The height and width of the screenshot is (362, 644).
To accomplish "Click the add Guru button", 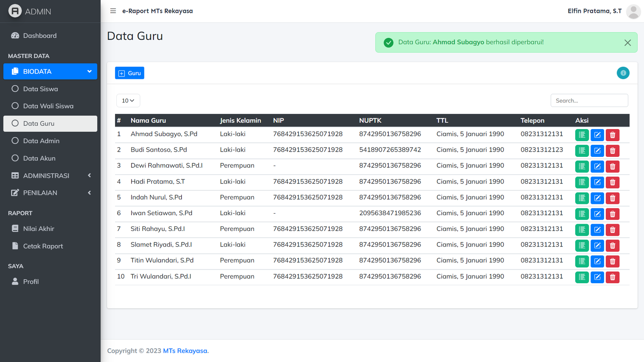I will [130, 73].
